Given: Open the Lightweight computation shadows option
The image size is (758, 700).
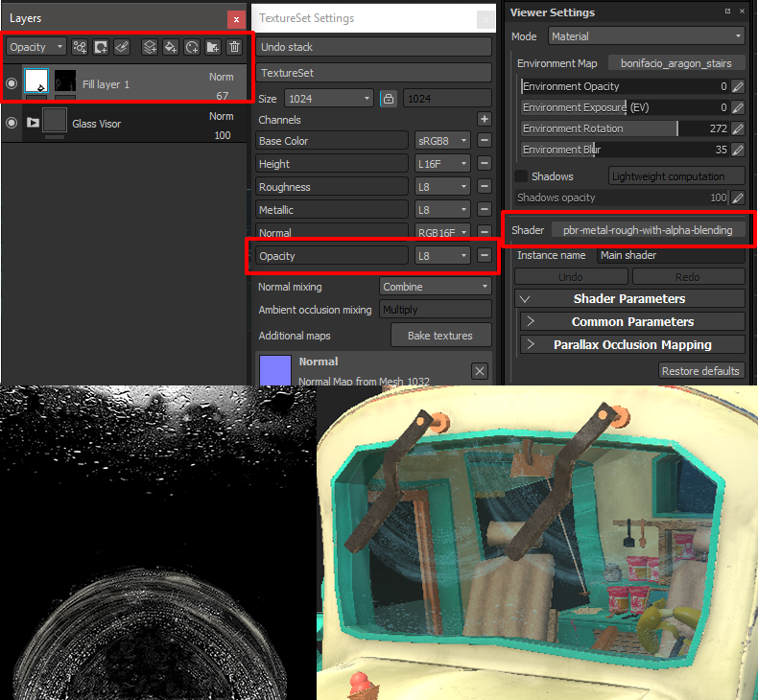Looking at the screenshot, I should (x=676, y=176).
